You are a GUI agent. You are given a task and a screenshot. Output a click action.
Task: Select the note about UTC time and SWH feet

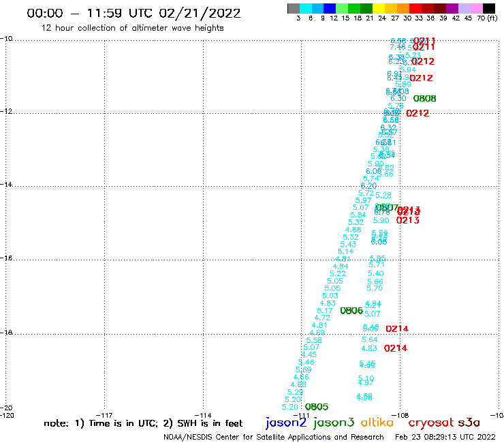click(x=143, y=423)
